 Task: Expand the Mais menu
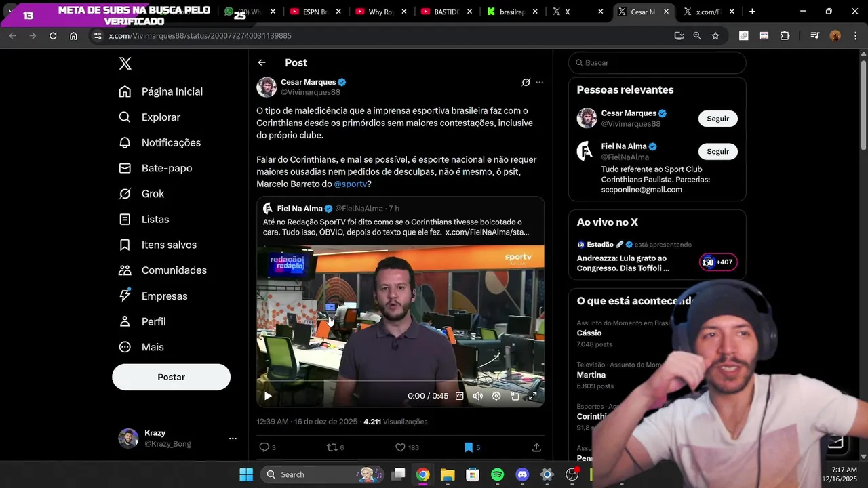tap(141, 347)
